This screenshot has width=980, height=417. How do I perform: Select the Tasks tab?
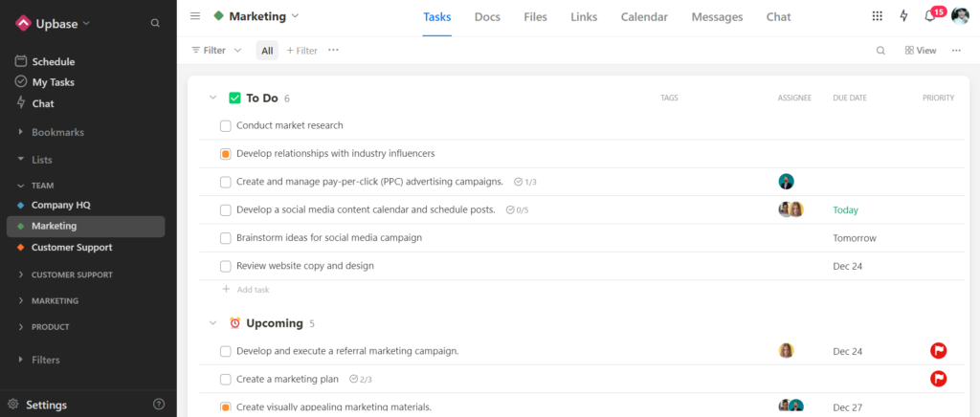tap(436, 17)
